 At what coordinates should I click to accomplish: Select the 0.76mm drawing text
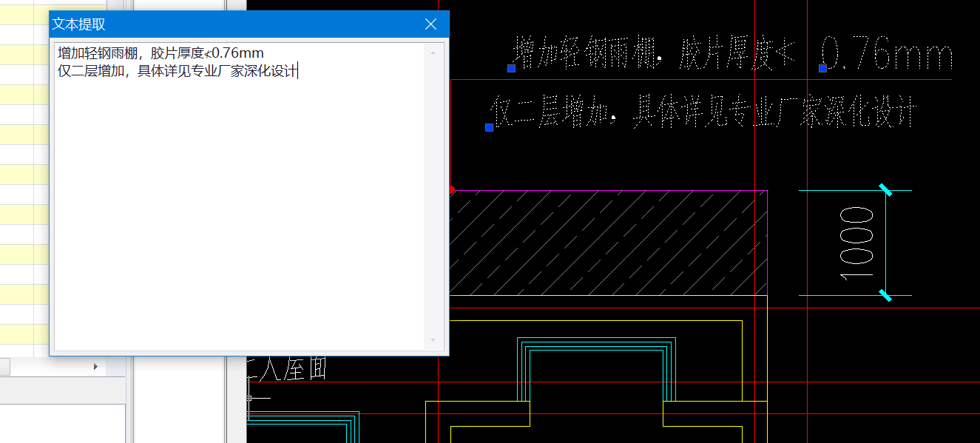pyautogui.click(x=888, y=56)
